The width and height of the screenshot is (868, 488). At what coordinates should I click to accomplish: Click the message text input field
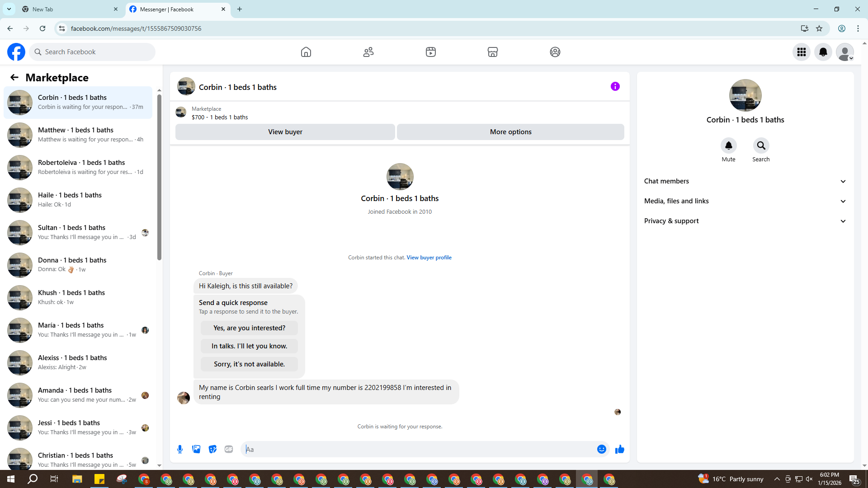(418, 449)
